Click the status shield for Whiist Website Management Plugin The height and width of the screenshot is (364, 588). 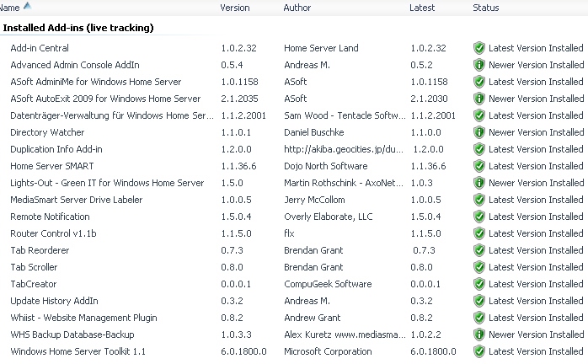478,318
